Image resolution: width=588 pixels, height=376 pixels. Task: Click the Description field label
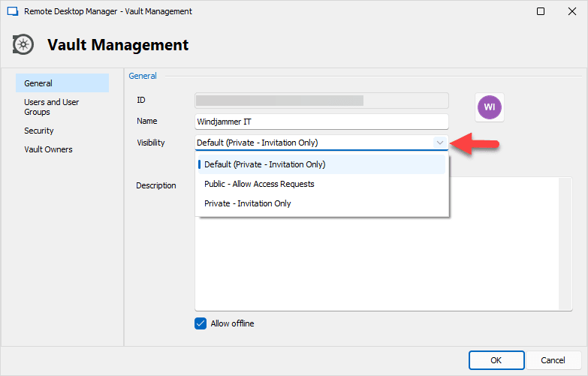click(x=156, y=185)
